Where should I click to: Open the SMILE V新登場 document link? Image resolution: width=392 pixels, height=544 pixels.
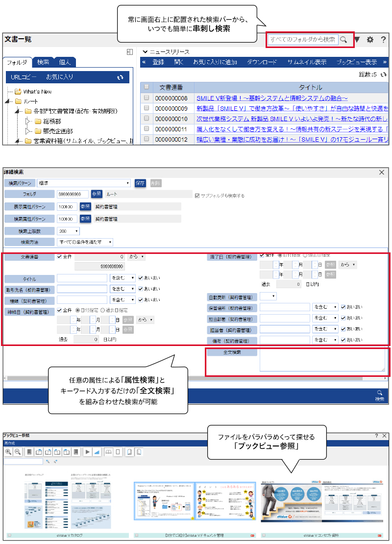click(x=271, y=98)
